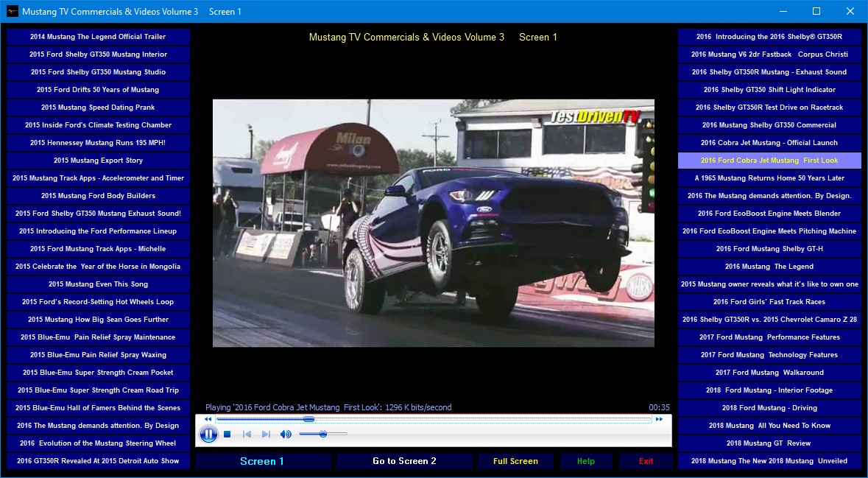Play A 1965 Mustang Returns Home 50 Years Later
Image resolution: width=868 pixels, height=478 pixels.
pyautogui.click(x=769, y=178)
